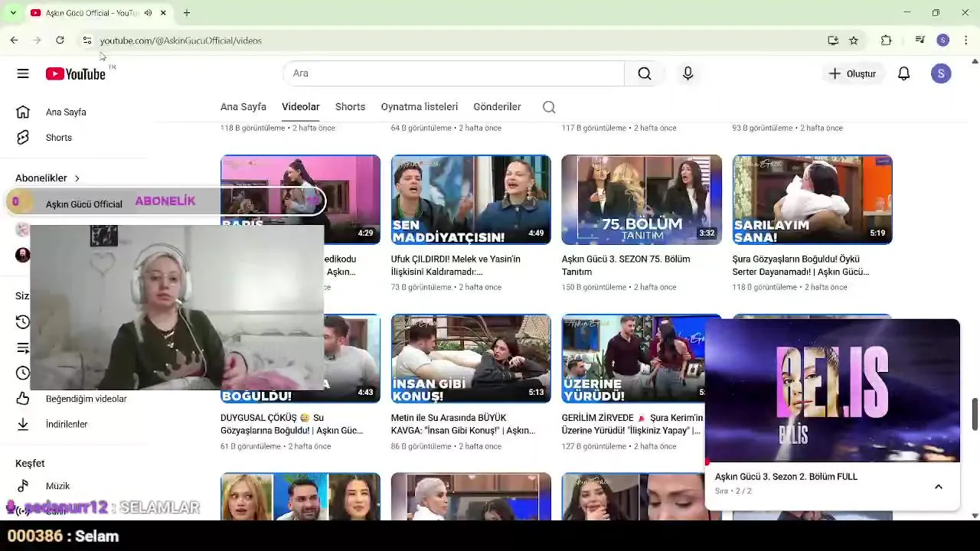Open the Chrome three-dot menu
This screenshot has height=551, width=980.
point(966,41)
